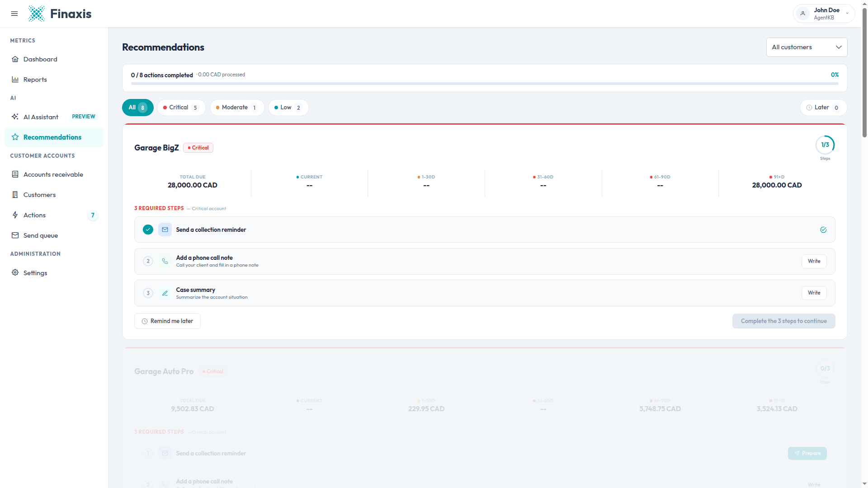Click the 0/3 progress ring for Garage Auto Pro
868x488 pixels.
point(825,369)
